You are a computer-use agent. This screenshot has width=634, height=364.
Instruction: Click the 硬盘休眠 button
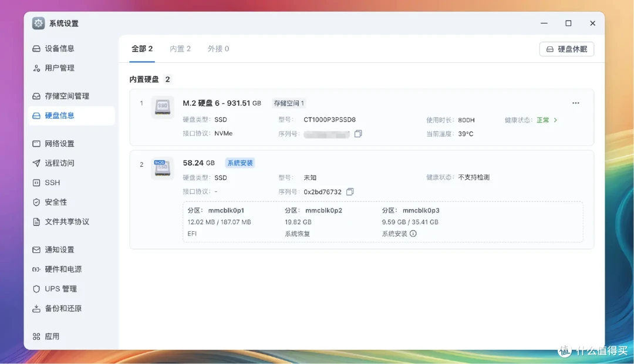click(566, 49)
